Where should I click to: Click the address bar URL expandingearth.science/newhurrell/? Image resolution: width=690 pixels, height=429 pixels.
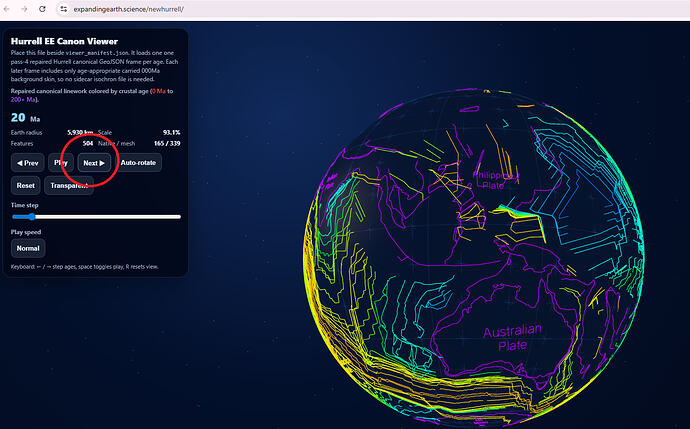click(128, 9)
